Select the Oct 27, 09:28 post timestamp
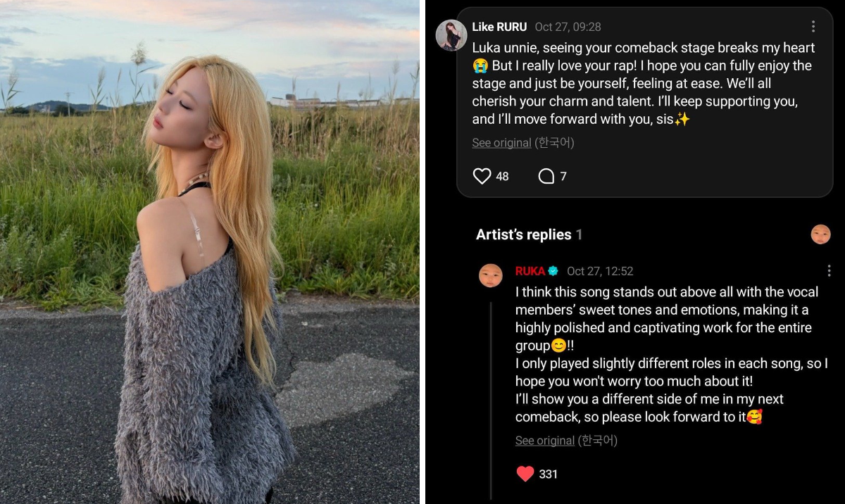 (x=568, y=27)
